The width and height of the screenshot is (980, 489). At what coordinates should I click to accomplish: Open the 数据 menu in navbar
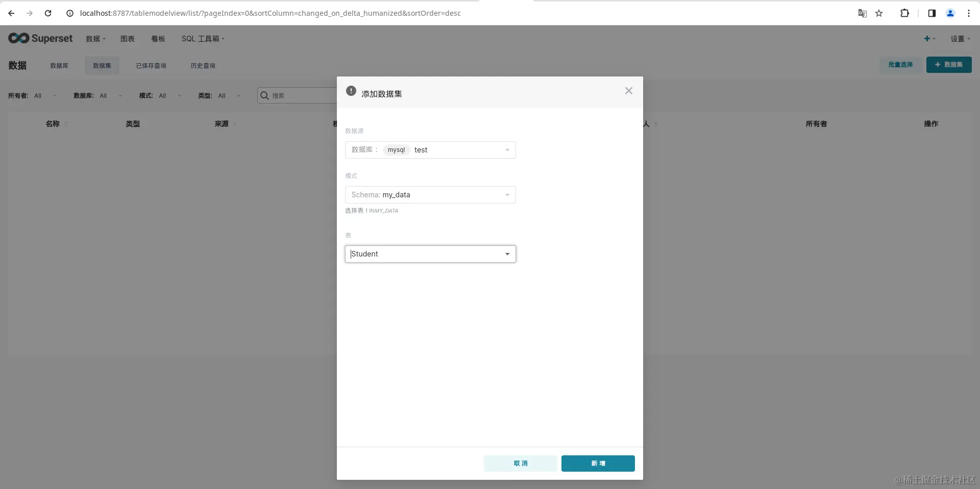tap(95, 39)
